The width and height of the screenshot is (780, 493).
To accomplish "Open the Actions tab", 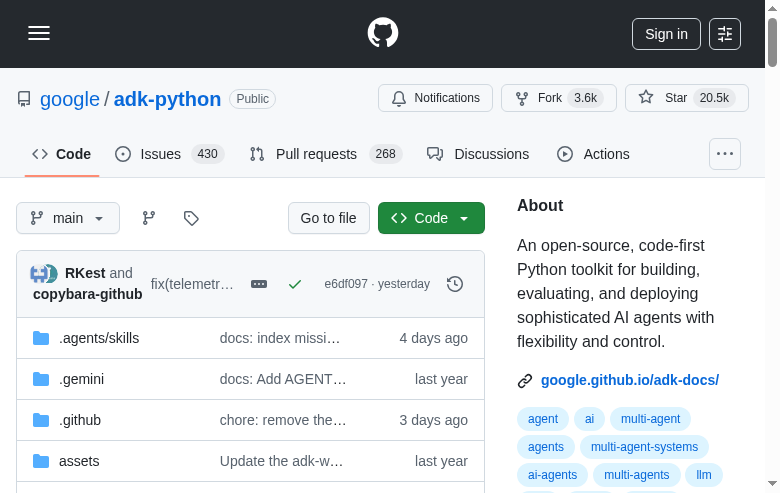I will [x=593, y=154].
